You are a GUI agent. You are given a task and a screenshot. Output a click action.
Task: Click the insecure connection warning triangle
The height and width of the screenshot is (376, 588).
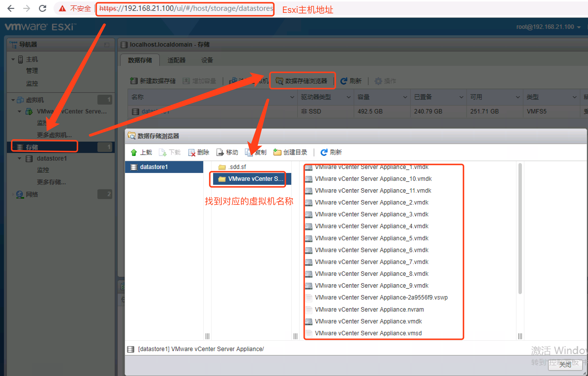tap(62, 9)
